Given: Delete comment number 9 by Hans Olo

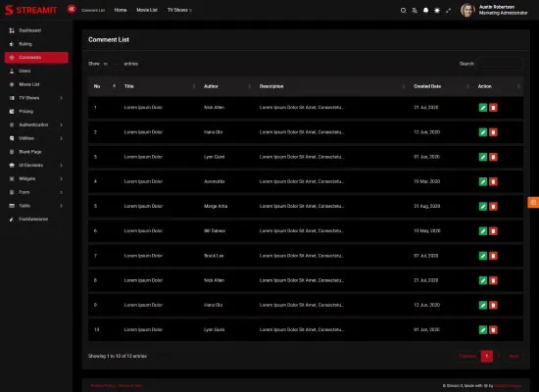Looking at the screenshot, I should (x=493, y=306).
